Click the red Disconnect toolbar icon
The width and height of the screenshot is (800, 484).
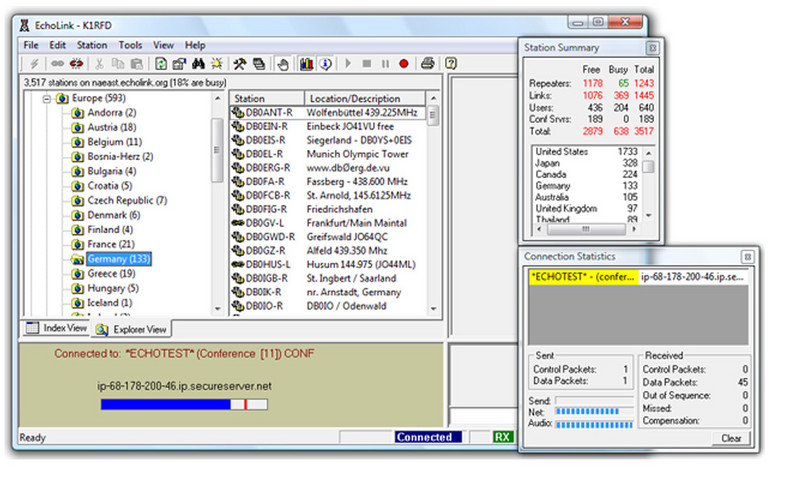pos(77,64)
